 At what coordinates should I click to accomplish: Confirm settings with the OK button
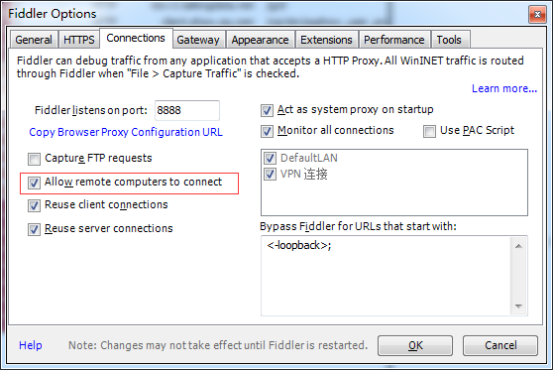pyautogui.click(x=415, y=345)
